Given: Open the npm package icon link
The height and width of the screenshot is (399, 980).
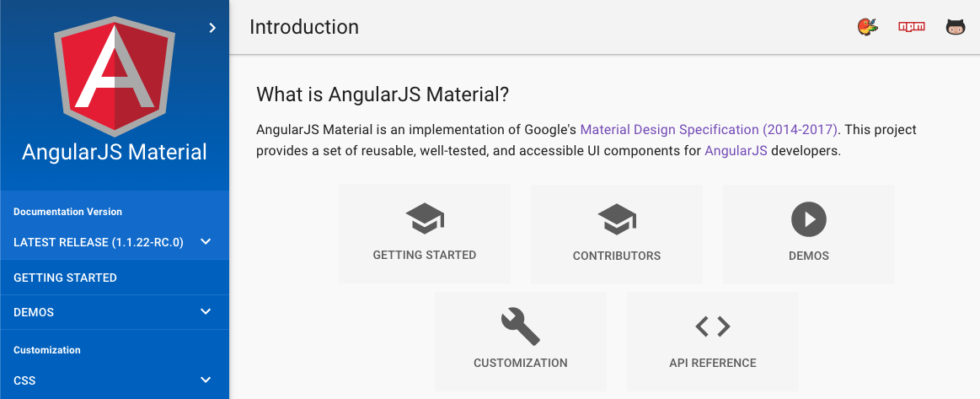Looking at the screenshot, I should click(911, 27).
